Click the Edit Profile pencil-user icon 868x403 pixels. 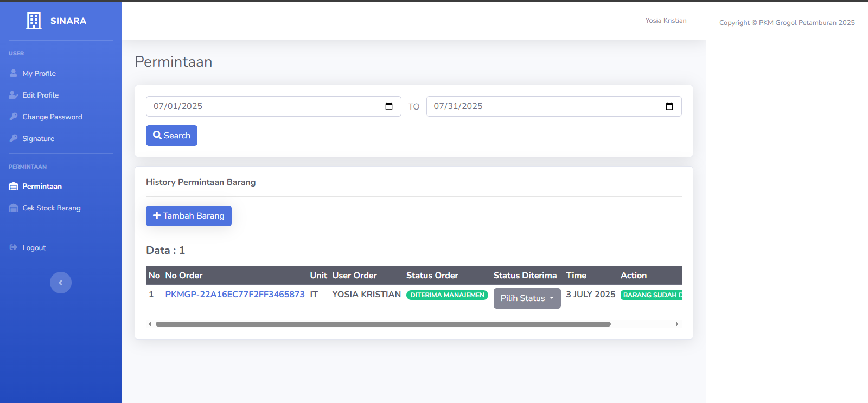pyautogui.click(x=14, y=95)
